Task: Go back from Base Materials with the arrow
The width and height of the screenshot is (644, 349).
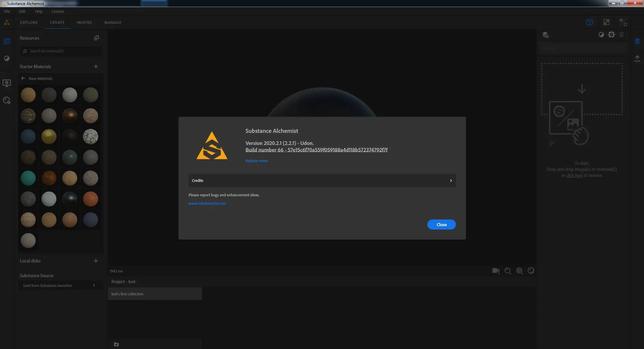Action: [23, 78]
